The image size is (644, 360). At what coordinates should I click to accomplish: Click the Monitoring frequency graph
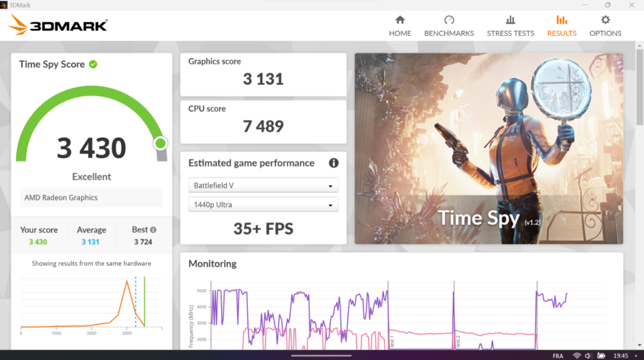(x=396, y=315)
